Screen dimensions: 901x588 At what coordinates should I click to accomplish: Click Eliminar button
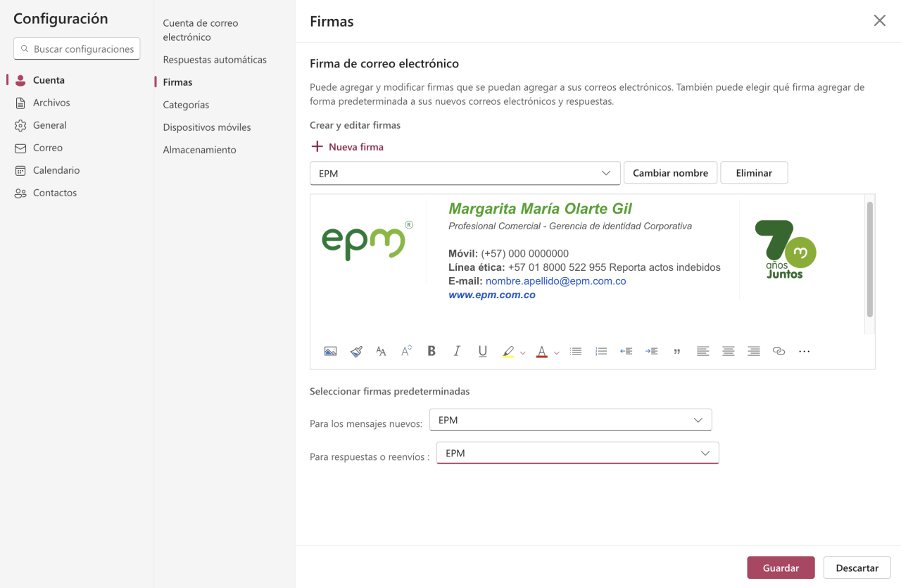coord(754,173)
